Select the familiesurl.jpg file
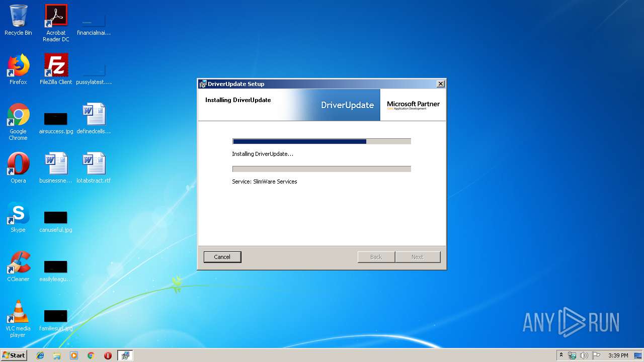This screenshot has width=644, height=362. tap(56, 320)
